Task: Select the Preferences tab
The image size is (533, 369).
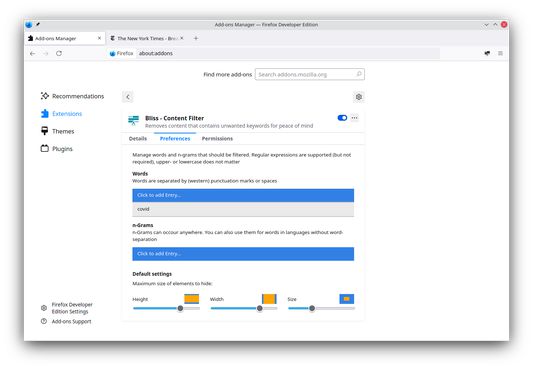Action: (175, 139)
